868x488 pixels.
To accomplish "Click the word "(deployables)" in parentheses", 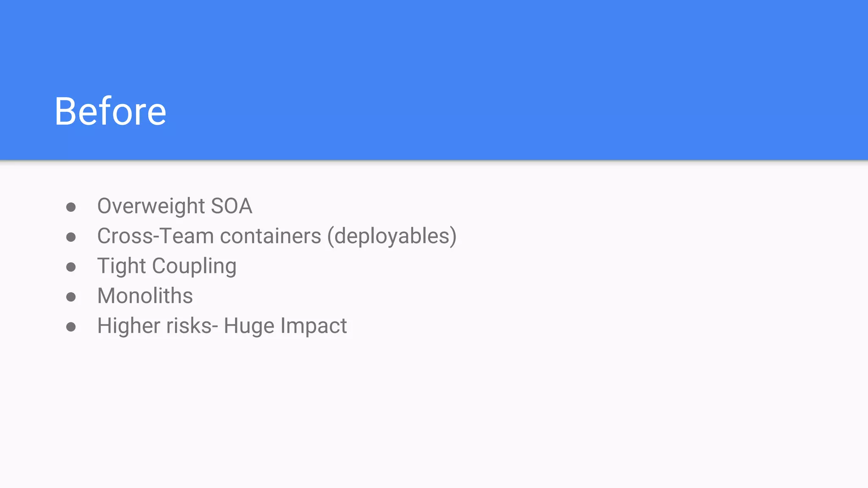I will 392,236.
